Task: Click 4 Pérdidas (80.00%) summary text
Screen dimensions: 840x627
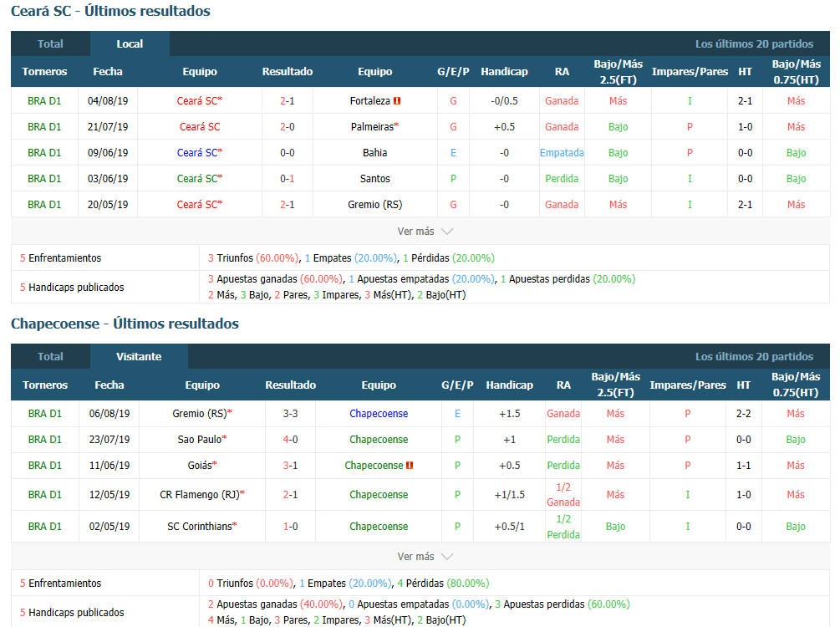Action: click(x=443, y=583)
